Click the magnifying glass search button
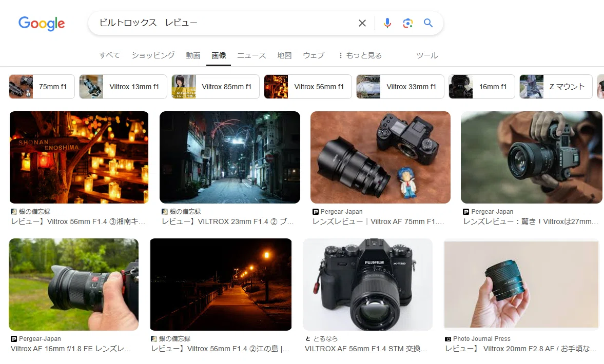The height and width of the screenshot is (364, 604). (x=428, y=23)
